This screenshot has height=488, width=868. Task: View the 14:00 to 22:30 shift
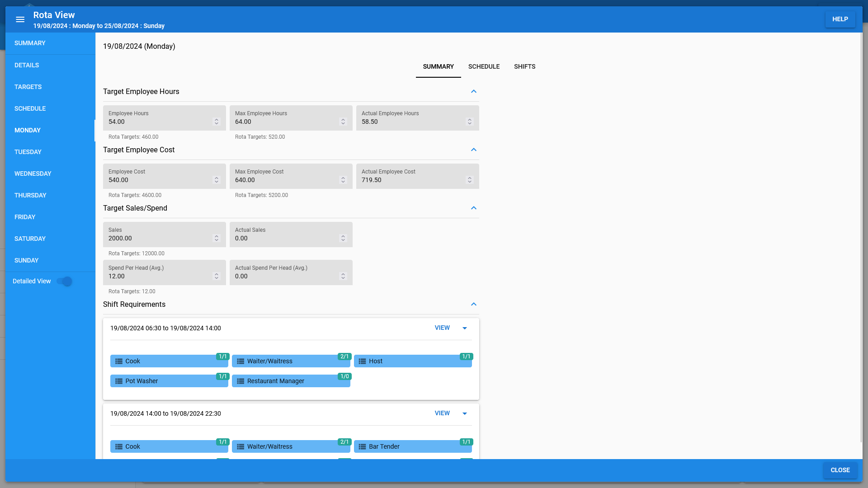(442, 413)
